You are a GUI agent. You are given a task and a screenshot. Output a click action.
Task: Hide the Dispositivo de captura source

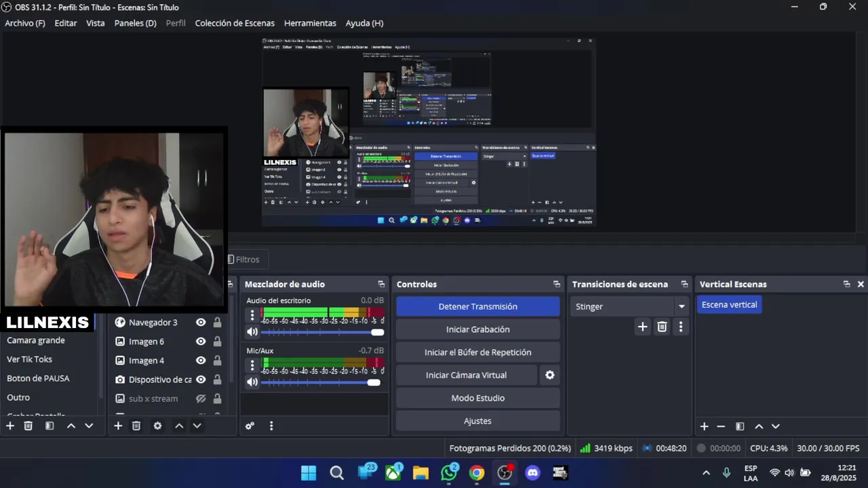(x=201, y=380)
